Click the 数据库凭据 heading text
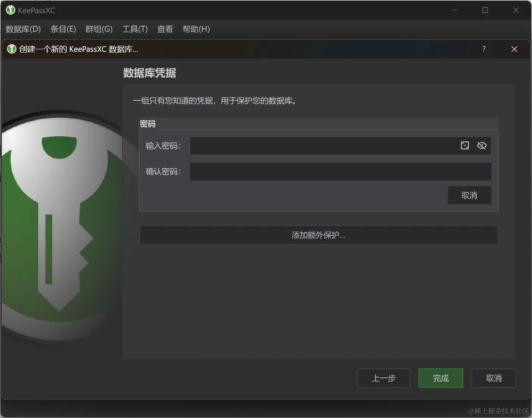 click(x=150, y=73)
